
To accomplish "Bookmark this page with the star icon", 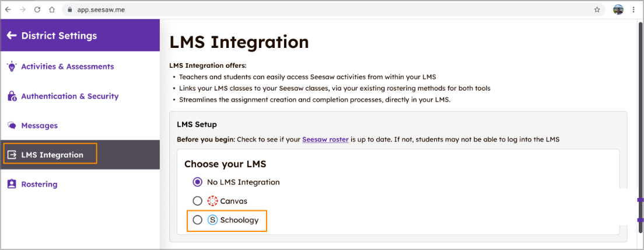I will click(597, 9).
